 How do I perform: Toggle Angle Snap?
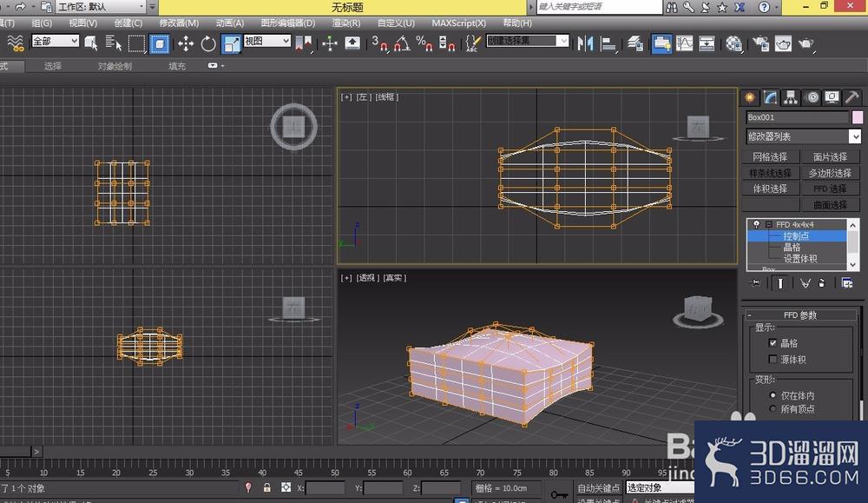pos(402,43)
